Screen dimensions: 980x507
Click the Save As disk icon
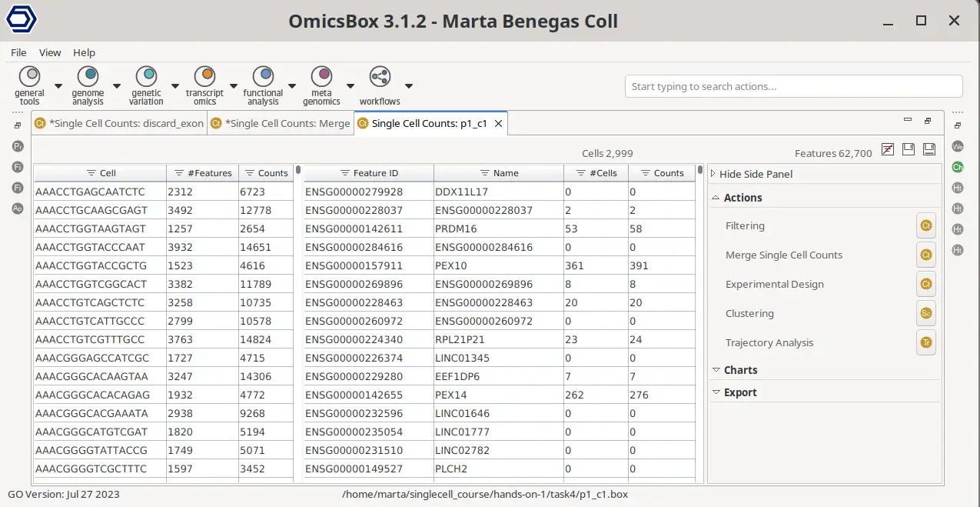pos(929,149)
